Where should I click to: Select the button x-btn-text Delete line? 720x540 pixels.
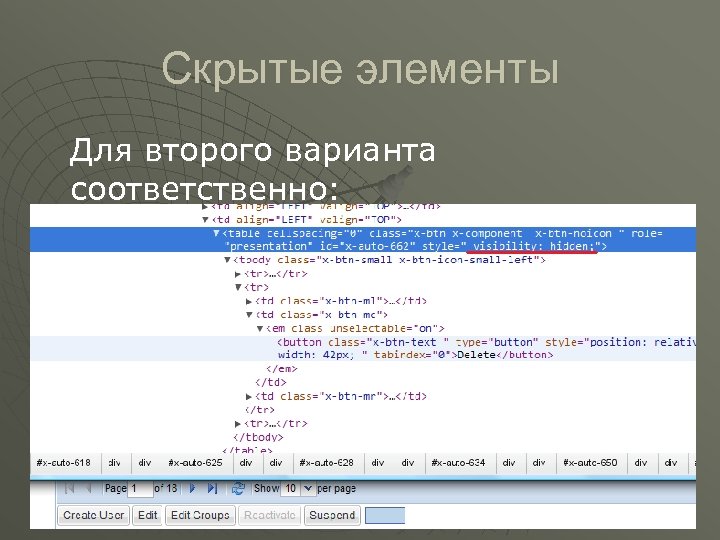(x=363, y=349)
